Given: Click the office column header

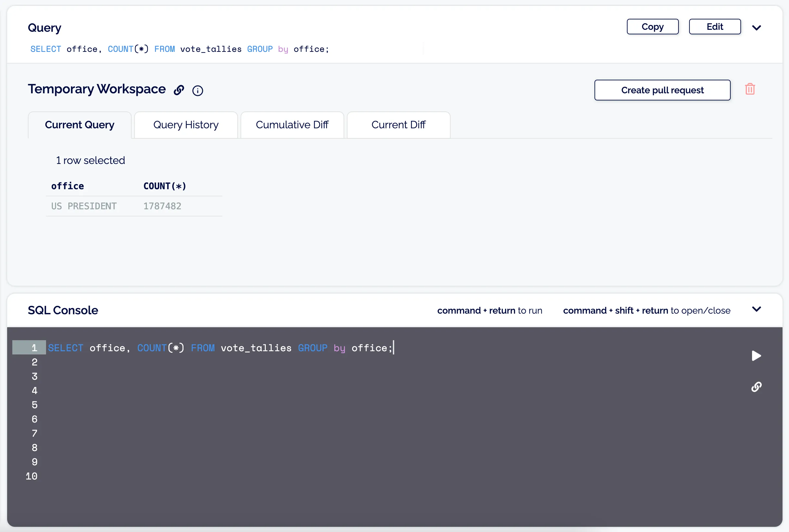Looking at the screenshot, I should click(67, 186).
